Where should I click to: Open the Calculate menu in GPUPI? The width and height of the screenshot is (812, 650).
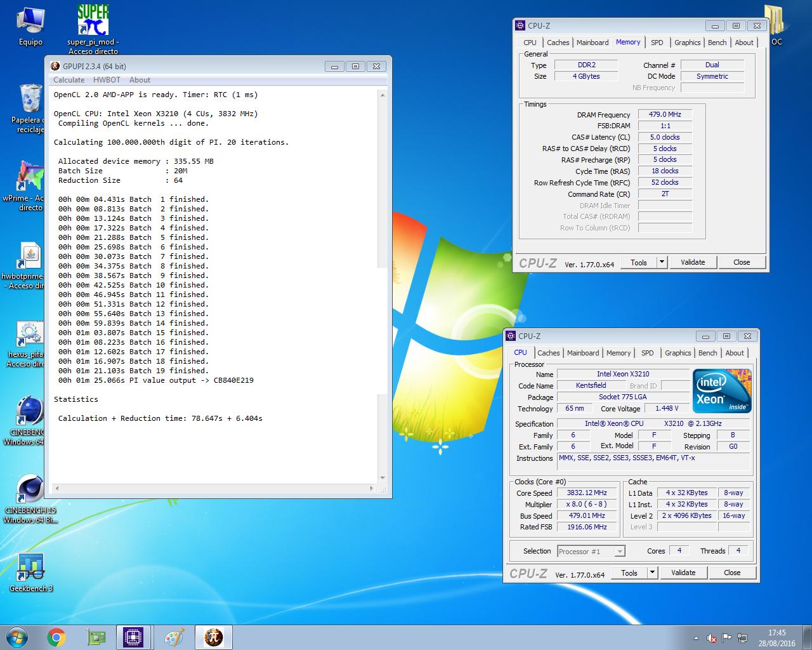pos(69,80)
